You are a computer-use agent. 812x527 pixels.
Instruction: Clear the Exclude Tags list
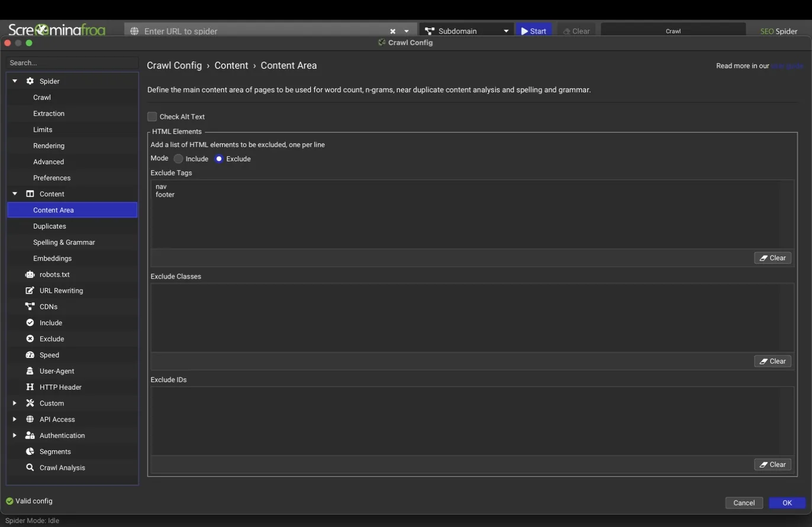(772, 258)
